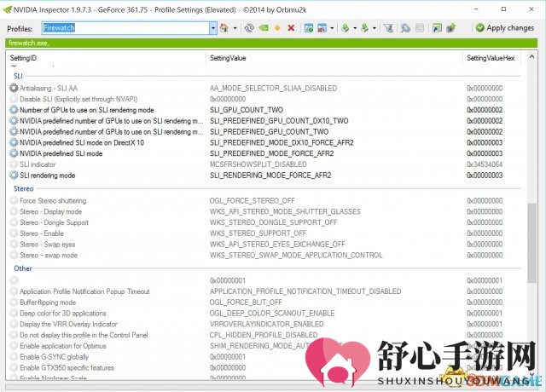Click hex value 0x34534064

485,164
